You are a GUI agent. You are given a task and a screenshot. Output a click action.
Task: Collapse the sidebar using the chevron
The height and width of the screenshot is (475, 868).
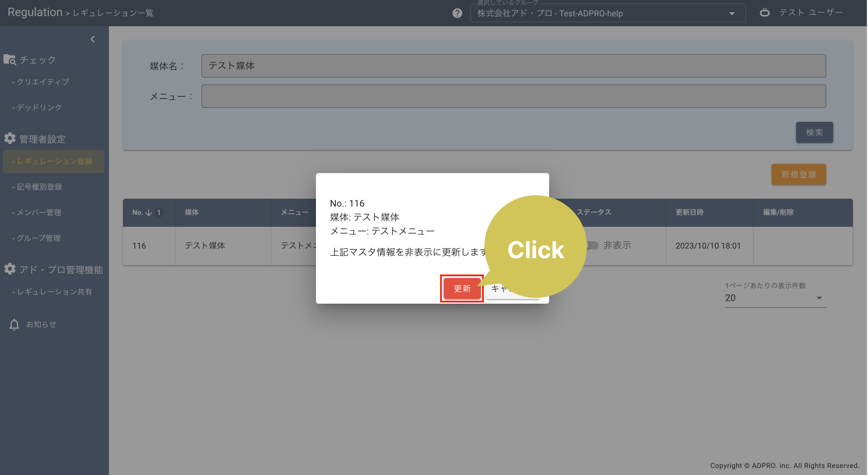click(92, 38)
